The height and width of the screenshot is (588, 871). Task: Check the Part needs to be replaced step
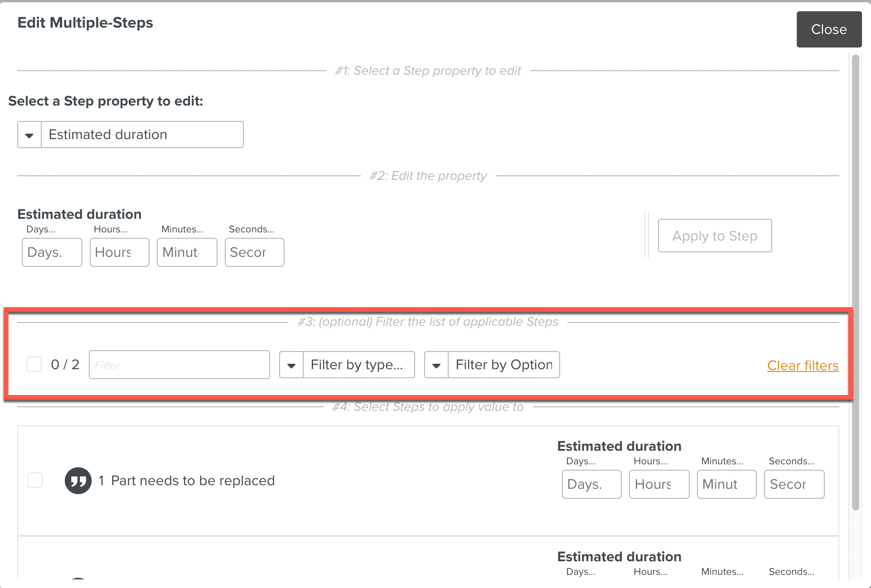(x=35, y=480)
